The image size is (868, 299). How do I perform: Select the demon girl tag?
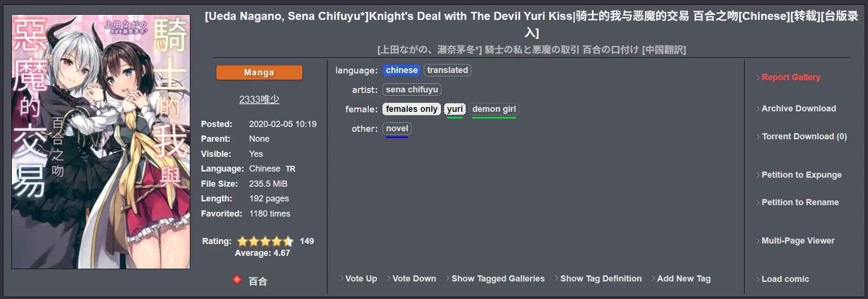click(x=494, y=109)
